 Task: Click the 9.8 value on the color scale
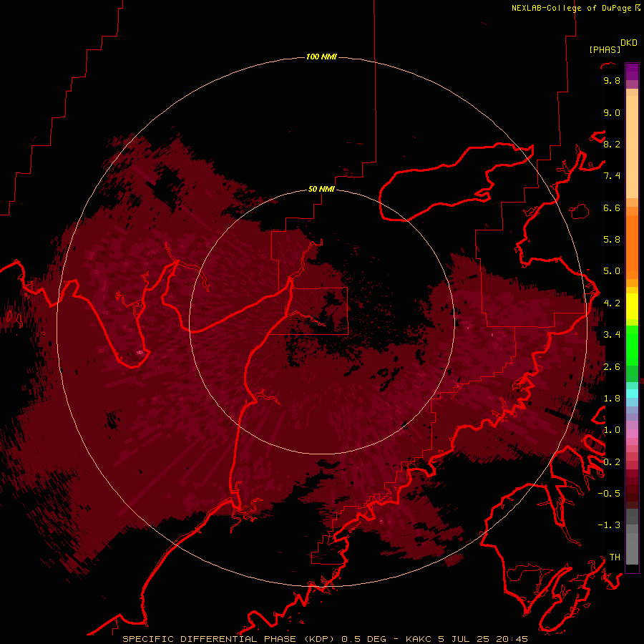tap(612, 80)
